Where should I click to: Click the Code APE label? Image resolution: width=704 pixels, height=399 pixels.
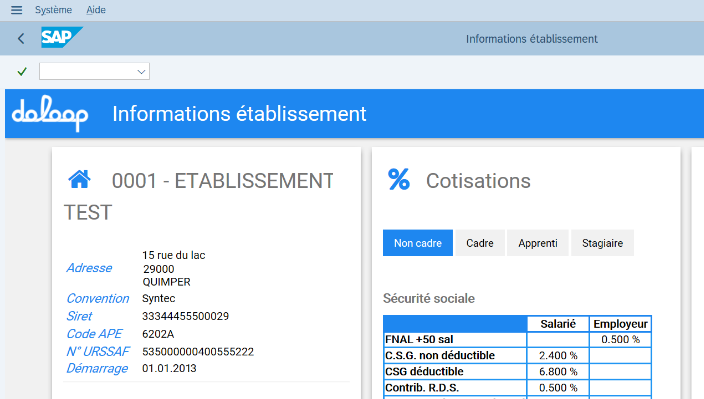tap(94, 334)
